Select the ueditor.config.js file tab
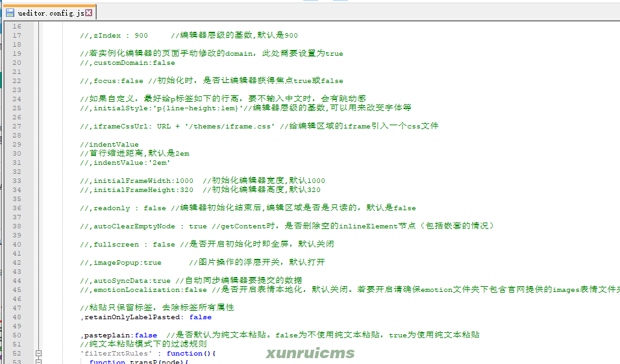The image size is (620, 364). coord(49,12)
